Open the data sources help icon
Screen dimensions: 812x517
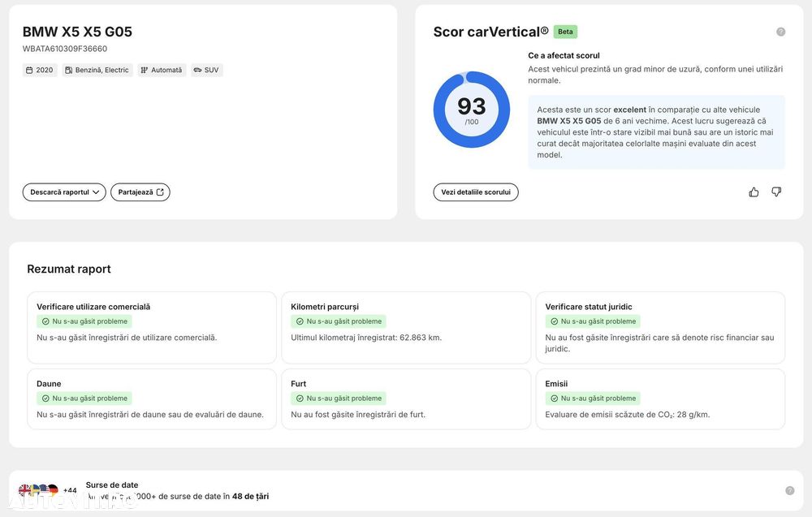(790, 490)
